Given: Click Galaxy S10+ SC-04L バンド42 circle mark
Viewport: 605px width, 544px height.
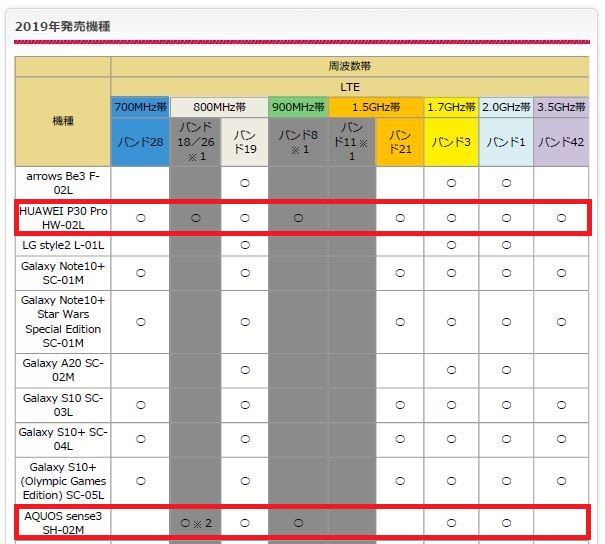Looking at the screenshot, I should pos(561,439).
